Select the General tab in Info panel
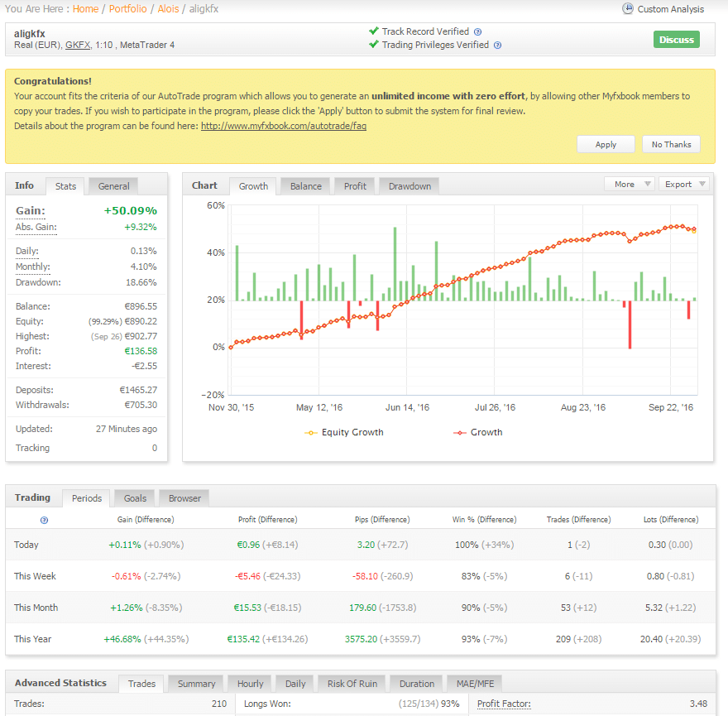Viewport: 728px width, 716px height. [x=113, y=186]
